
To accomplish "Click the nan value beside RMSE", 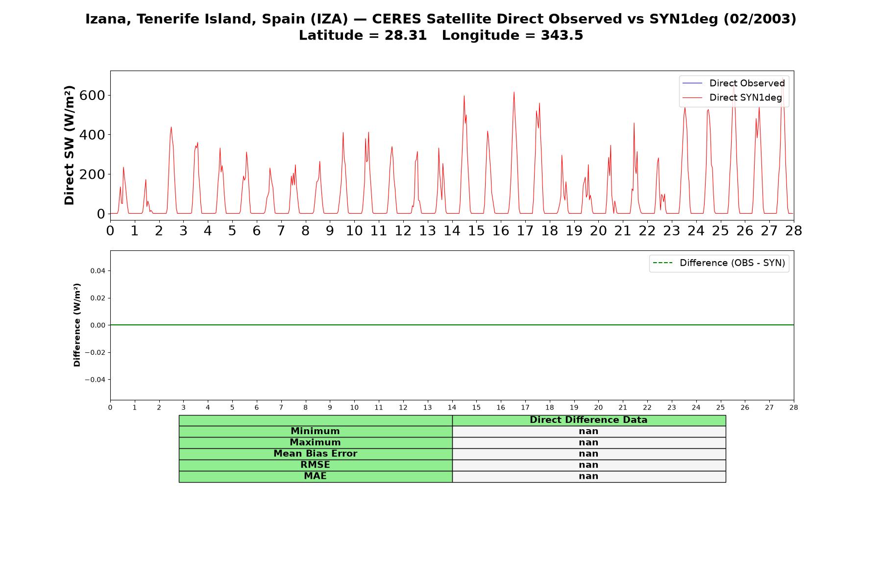I will 588,465.
